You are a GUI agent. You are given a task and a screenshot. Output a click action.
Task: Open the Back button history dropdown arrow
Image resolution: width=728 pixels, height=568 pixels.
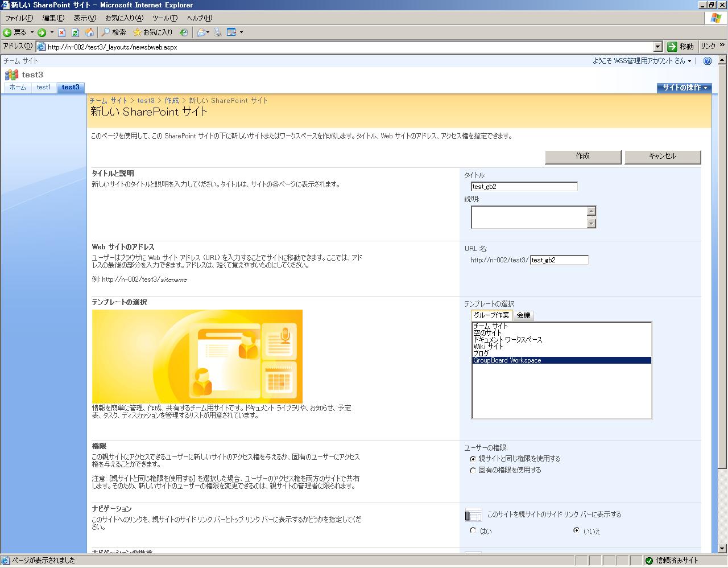(x=32, y=32)
